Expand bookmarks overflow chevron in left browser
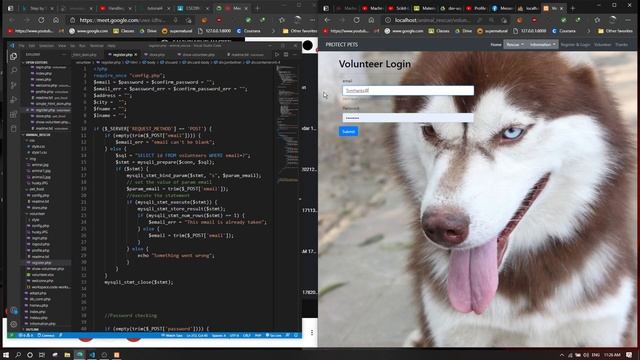The image size is (640, 360). [x=273, y=31]
